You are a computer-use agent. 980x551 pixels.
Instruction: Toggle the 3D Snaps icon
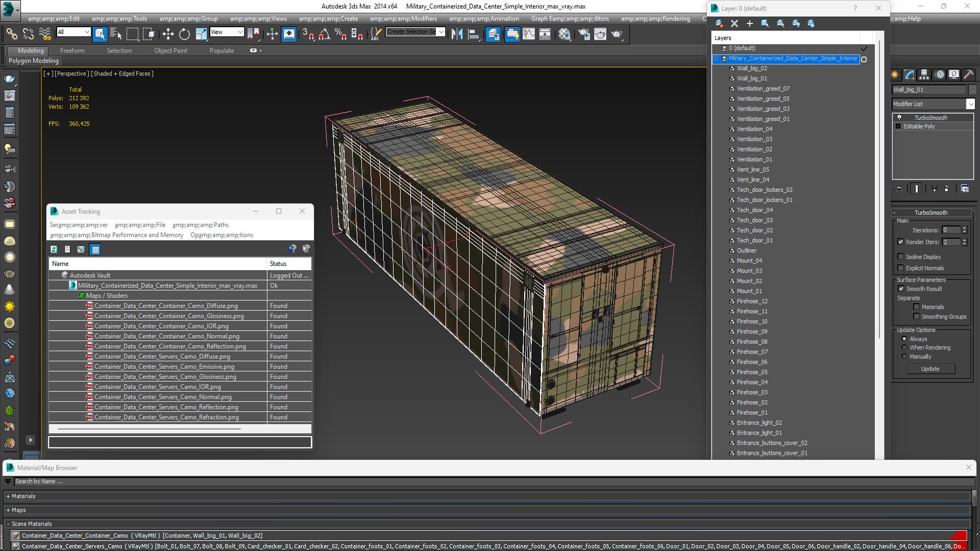(308, 34)
